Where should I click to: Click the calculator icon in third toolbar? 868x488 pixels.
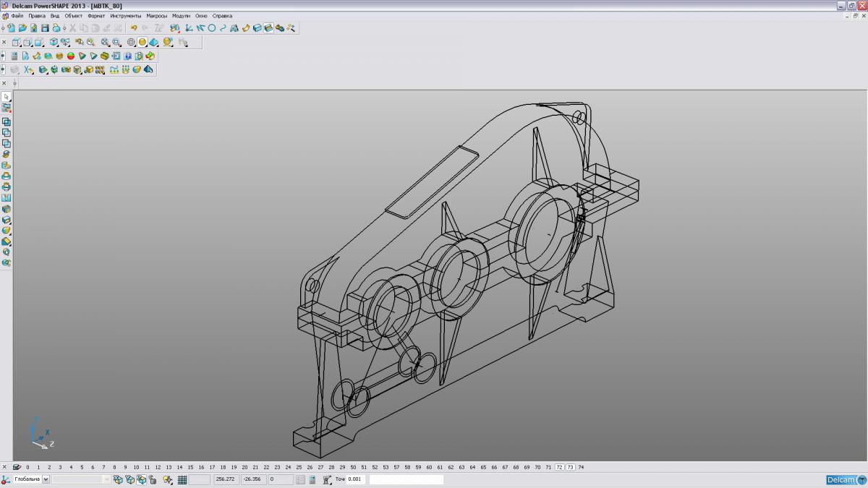[x=14, y=56]
